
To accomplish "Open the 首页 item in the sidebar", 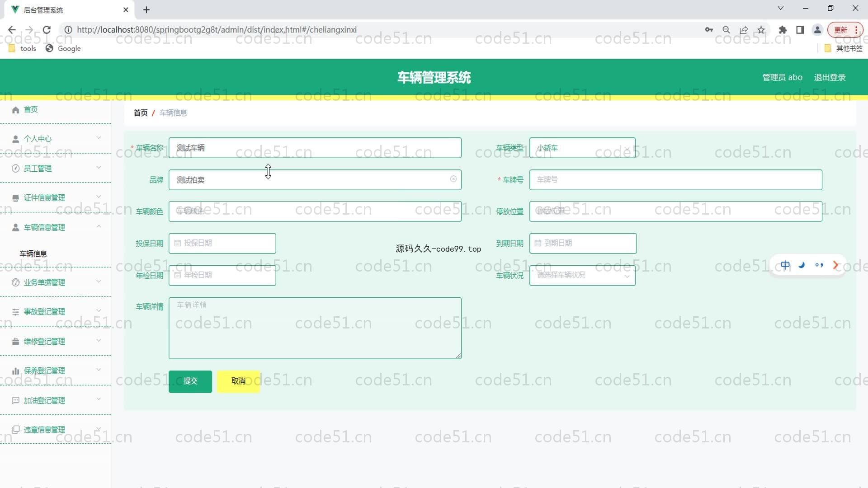I will [31, 110].
